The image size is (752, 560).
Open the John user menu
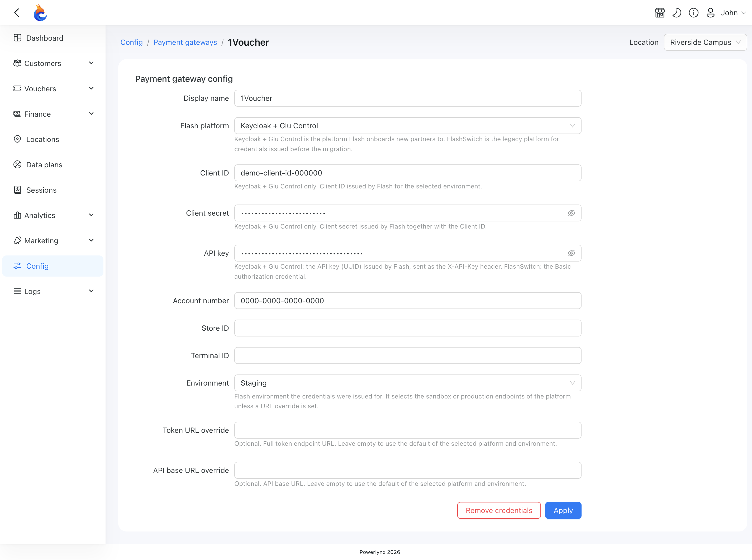point(733,13)
